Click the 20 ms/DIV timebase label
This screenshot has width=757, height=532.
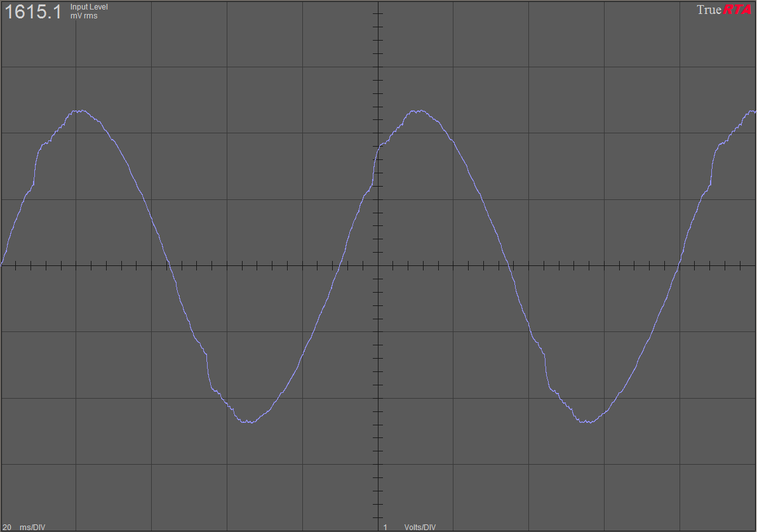coord(25,527)
